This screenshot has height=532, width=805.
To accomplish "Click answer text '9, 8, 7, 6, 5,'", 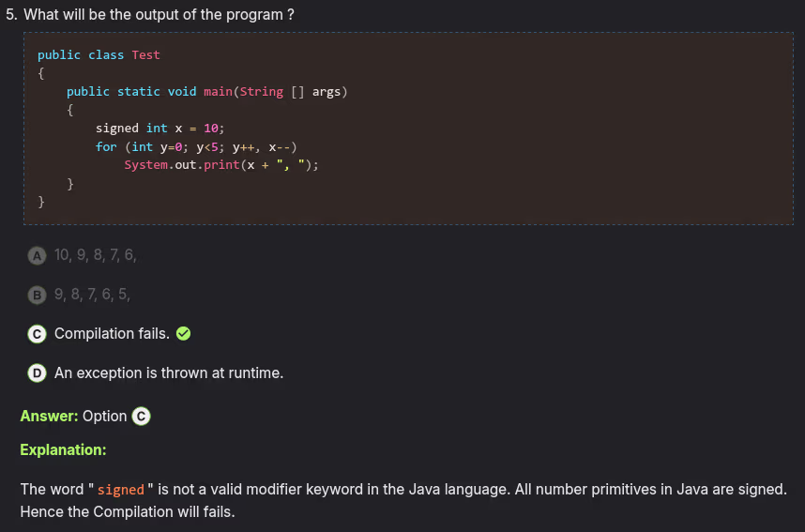I will pos(92,295).
